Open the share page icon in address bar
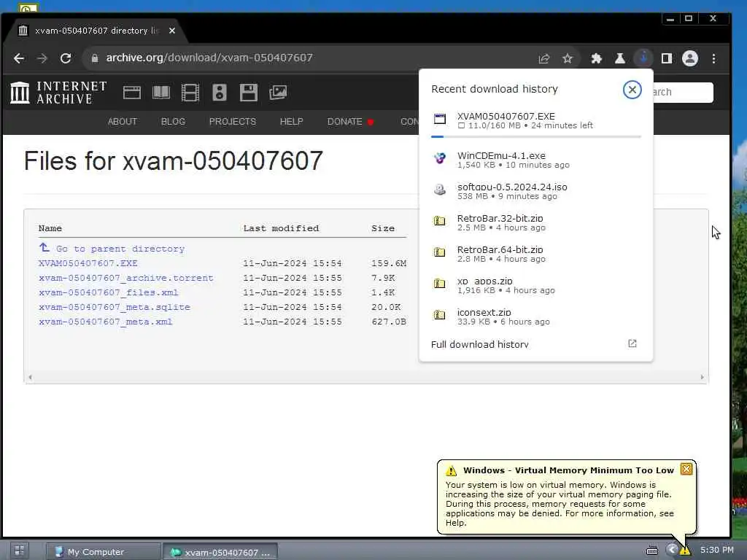Viewport: 747px width, 560px height. click(x=543, y=58)
